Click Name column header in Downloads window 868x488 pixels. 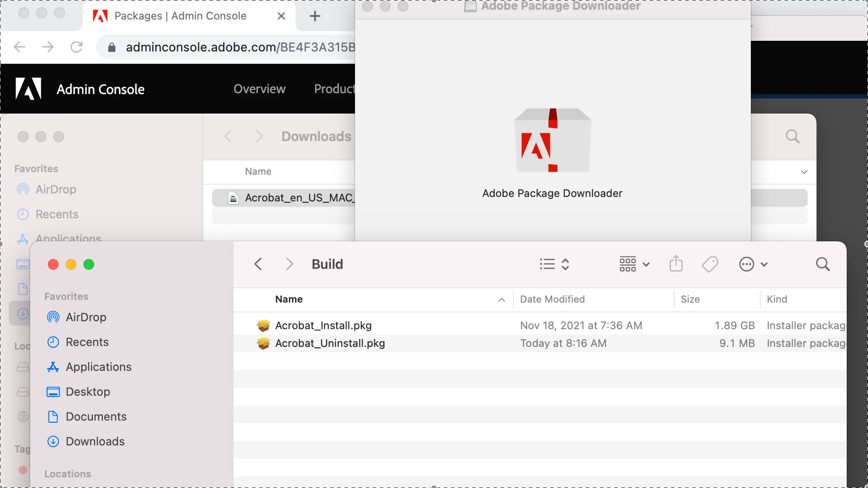pyautogui.click(x=258, y=171)
